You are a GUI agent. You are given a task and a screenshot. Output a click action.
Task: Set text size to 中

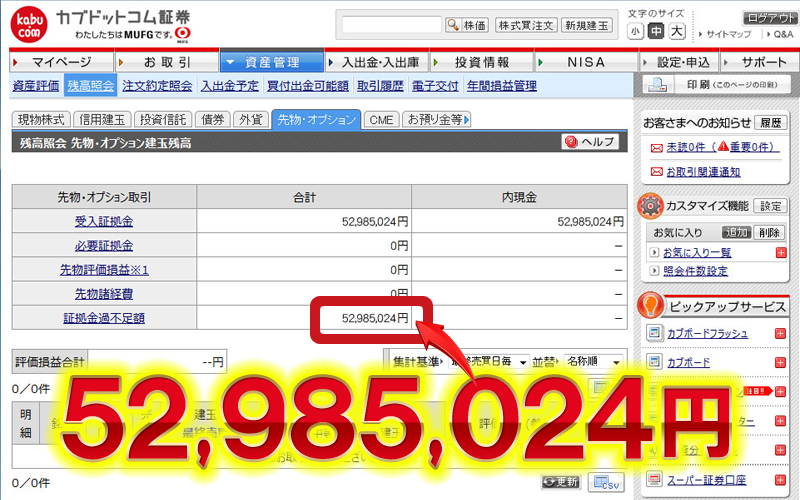[x=656, y=31]
